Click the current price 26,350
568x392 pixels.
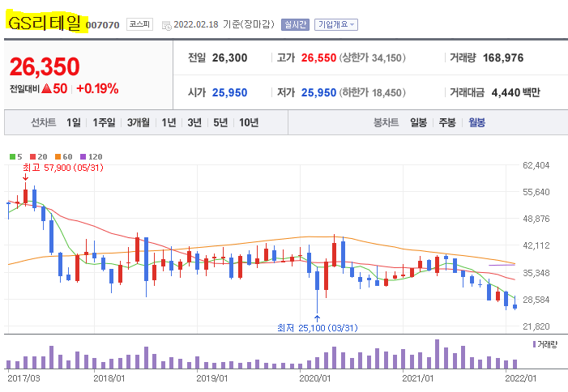coord(45,66)
